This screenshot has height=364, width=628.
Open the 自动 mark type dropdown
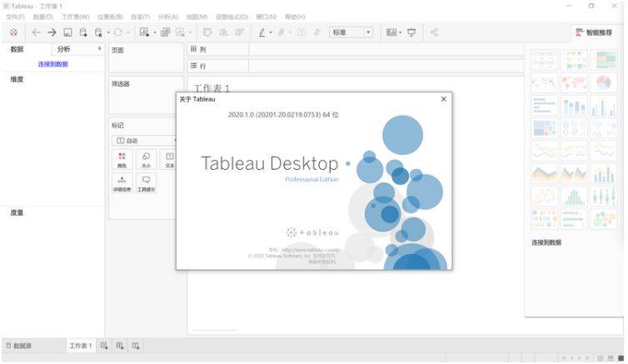click(147, 141)
